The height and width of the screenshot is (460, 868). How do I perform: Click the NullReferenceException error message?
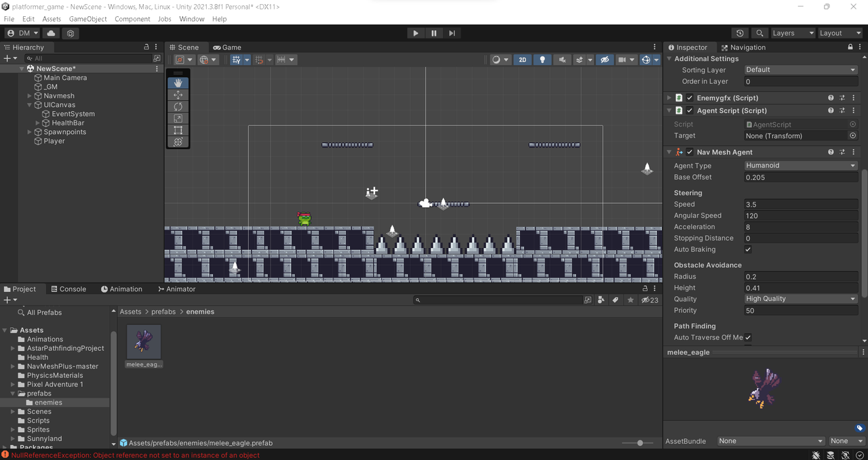(136, 455)
